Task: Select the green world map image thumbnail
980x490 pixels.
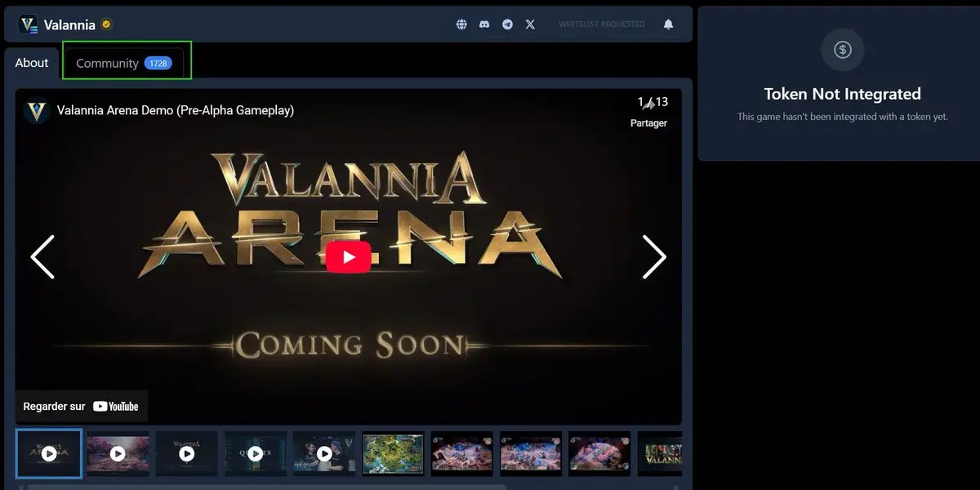Action: click(394, 453)
